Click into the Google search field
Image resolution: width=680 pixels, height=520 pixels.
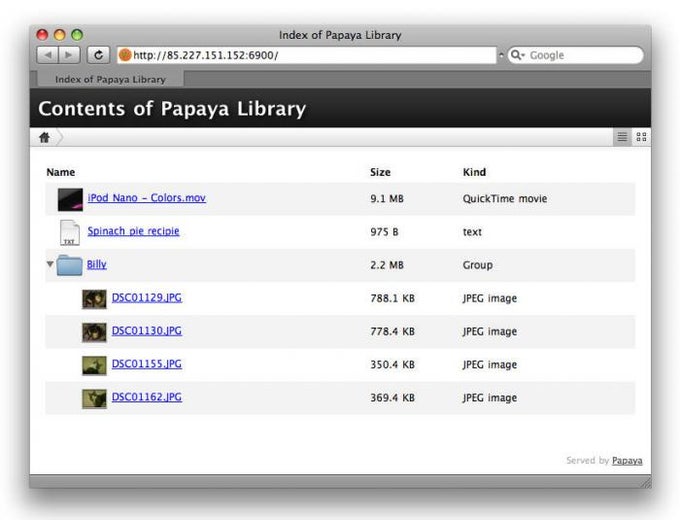pyautogui.click(x=575, y=55)
